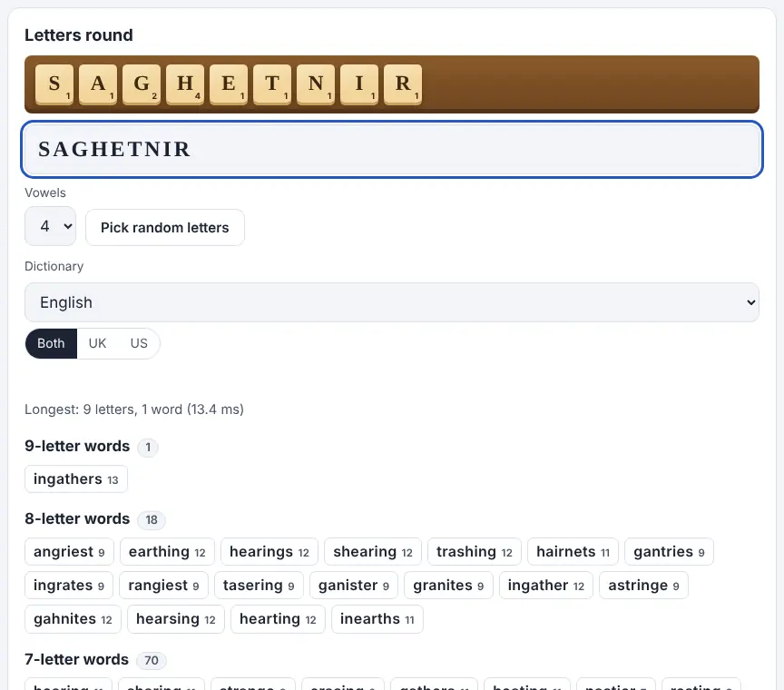
Task: Click the word gahnites
Action: 73,619
